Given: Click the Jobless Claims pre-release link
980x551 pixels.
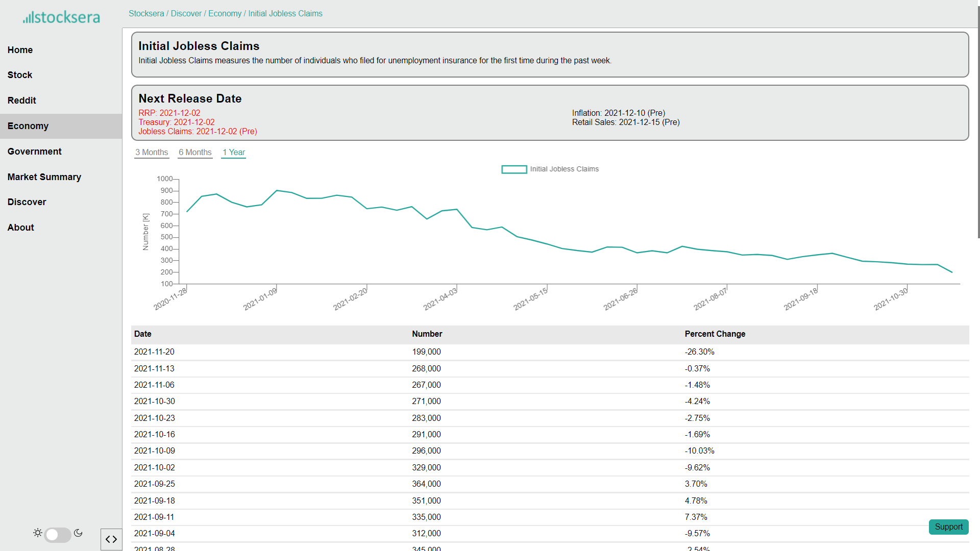Looking at the screenshot, I should (x=197, y=131).
